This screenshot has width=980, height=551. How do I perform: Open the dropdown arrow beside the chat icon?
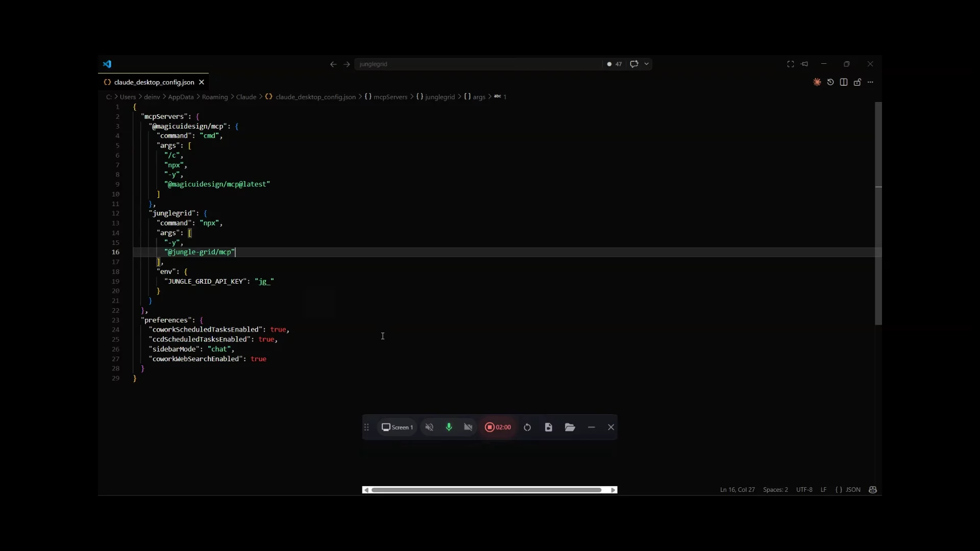(x=647, y=64)
